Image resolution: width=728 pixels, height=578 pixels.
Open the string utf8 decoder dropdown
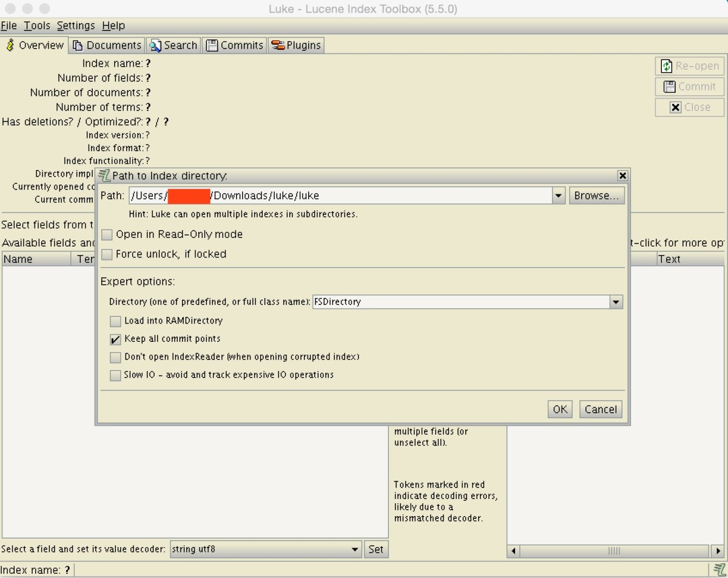[355, 549]
